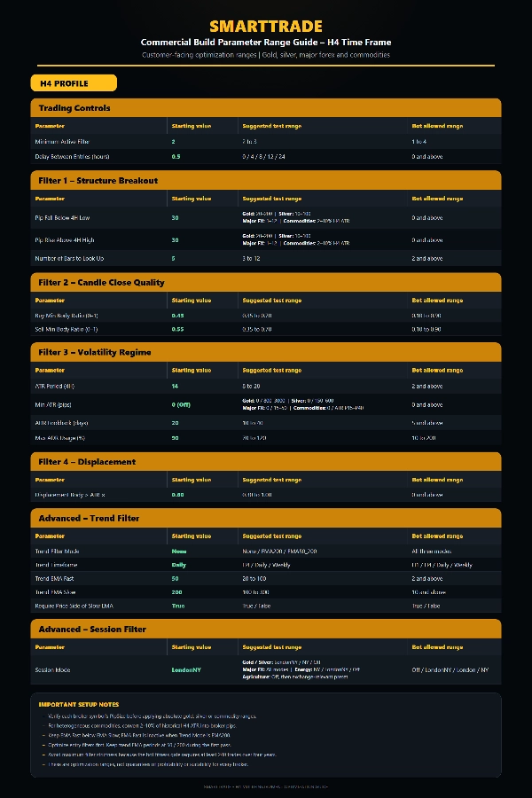This screenshot has width=532, height=798.
Task: Click the '0 (Off)' starting value
Action: pyautogui.click(x=181, y=404)
